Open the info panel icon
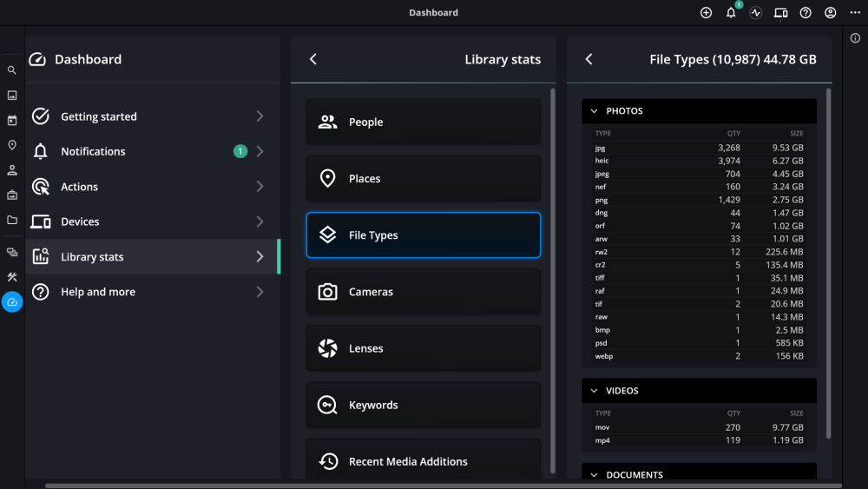 (x=855, y=38)
